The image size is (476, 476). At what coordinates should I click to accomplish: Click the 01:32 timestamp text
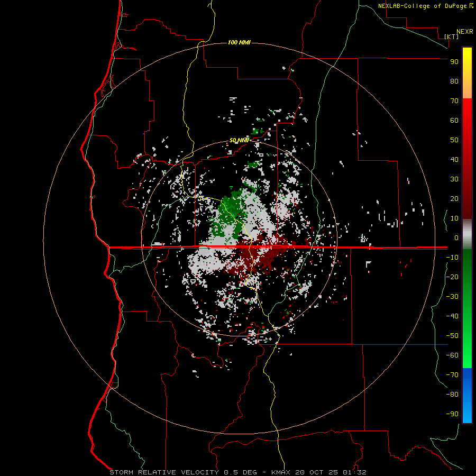tap(354, 472)
